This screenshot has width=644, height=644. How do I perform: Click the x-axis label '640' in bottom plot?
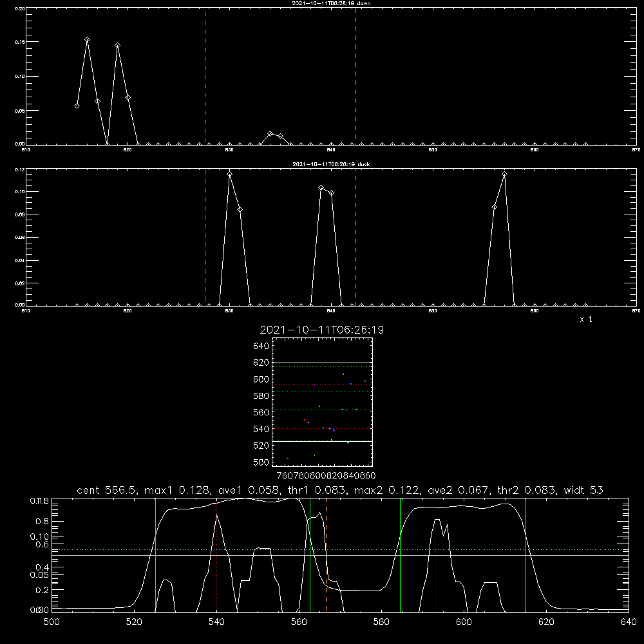pos(629,622)
